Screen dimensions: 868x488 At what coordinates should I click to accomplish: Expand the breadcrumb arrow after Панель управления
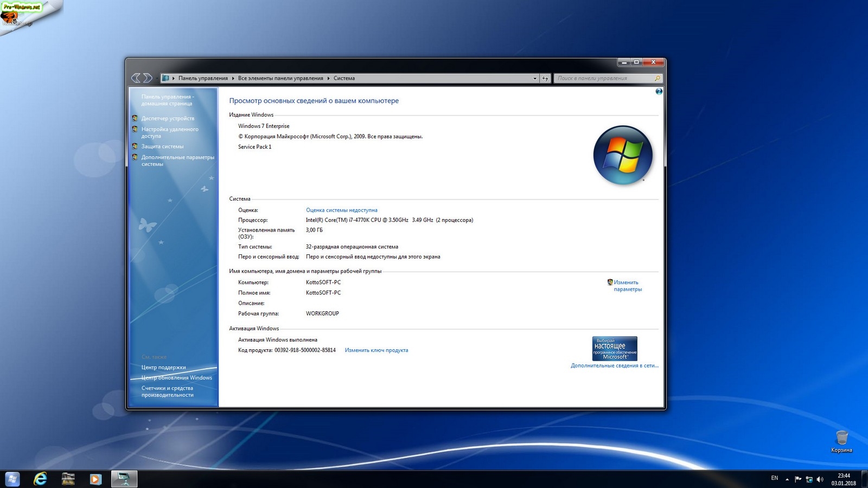[233, 78]
